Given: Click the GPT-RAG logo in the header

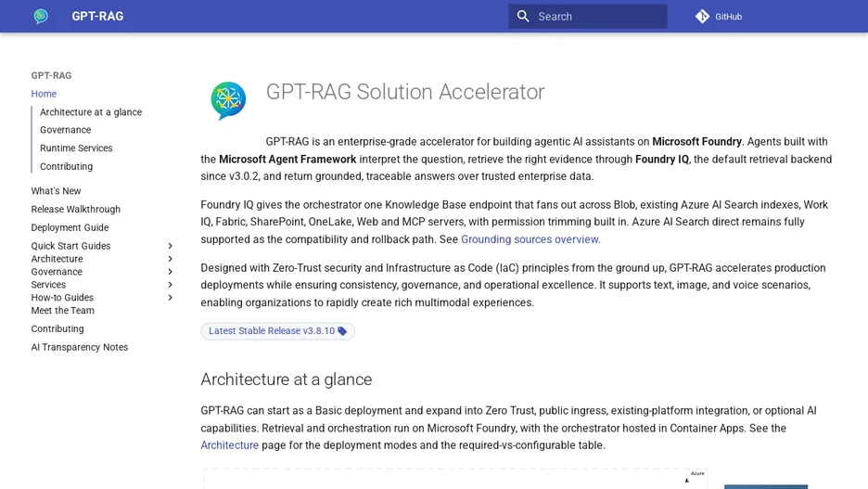Looking at the screenshot, I should tap(41, 16).
